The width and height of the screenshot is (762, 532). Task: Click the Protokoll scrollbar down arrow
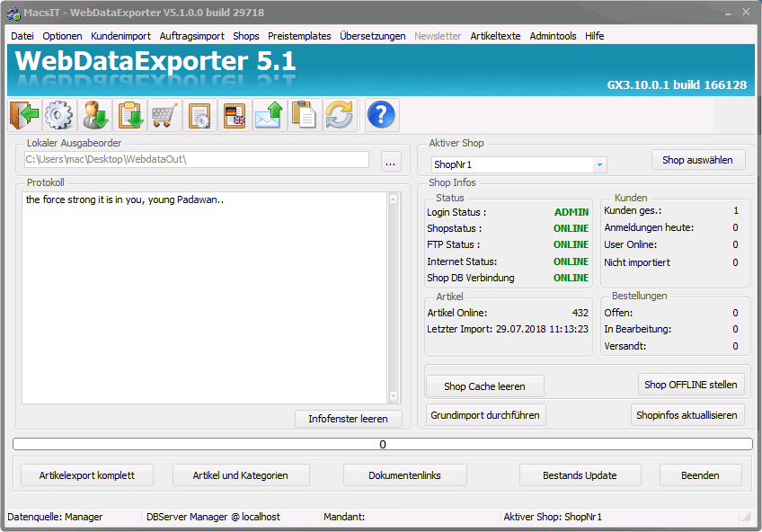(x=394, y=396)
